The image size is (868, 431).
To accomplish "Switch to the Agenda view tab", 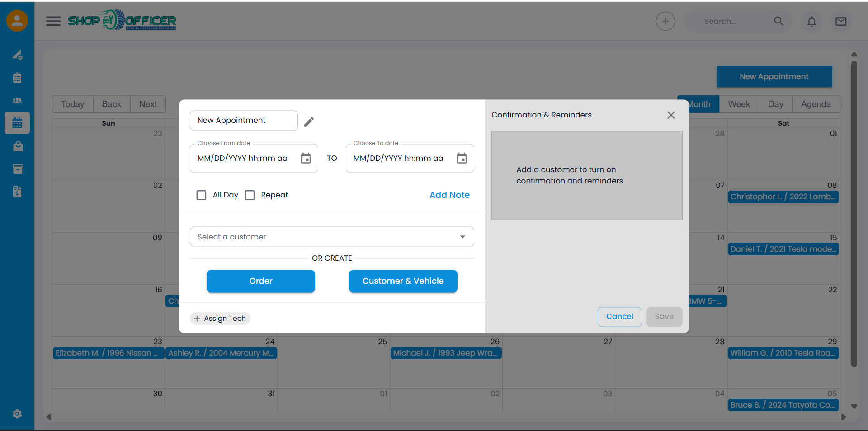I will [x=816, y=104].
